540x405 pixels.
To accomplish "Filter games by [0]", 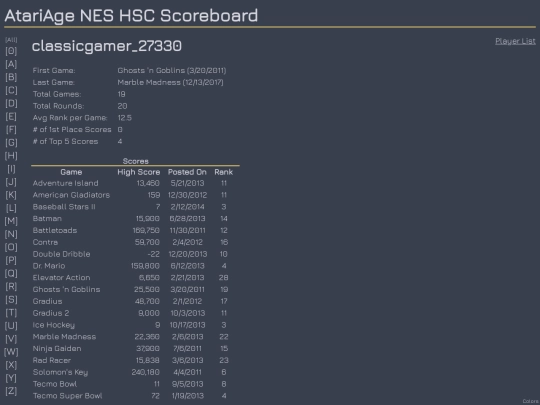I will coord(11,51).
